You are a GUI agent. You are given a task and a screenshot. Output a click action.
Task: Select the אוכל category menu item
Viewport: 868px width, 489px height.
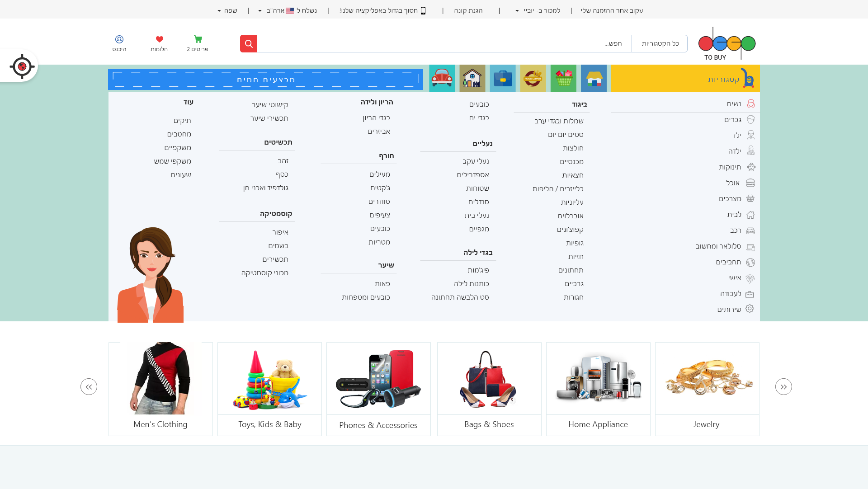pos(733,183)
